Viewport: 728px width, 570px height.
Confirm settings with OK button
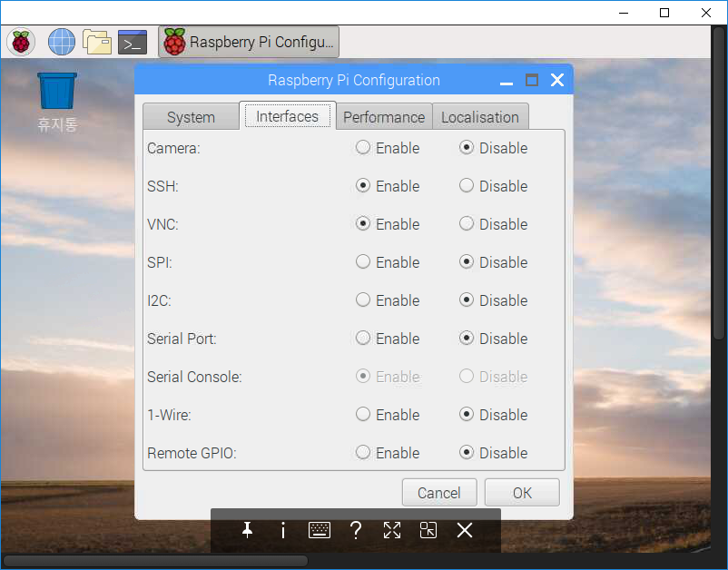[522, 493]
